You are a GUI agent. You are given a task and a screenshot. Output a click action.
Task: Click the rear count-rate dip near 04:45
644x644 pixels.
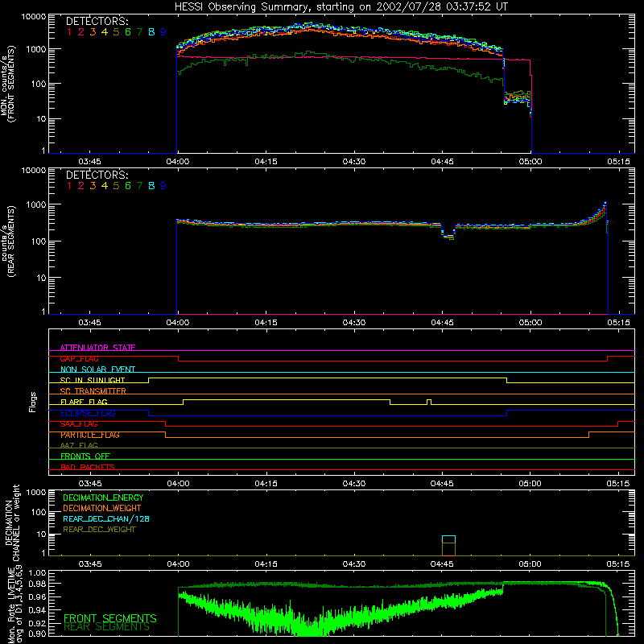click(x=448, y=231)
